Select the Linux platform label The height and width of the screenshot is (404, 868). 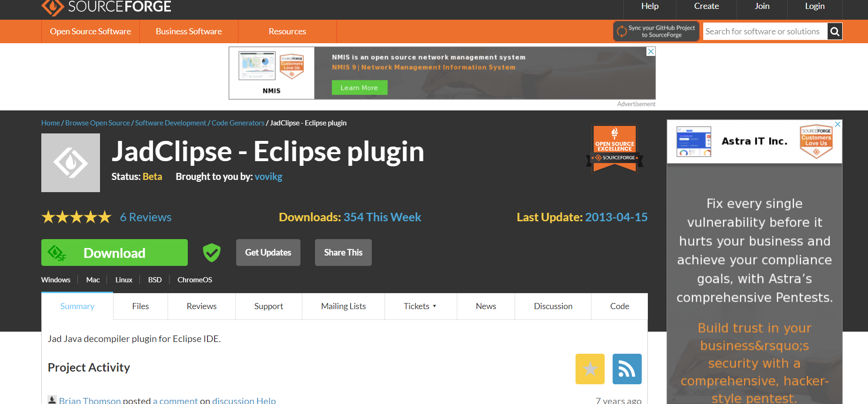pos(124,280)
